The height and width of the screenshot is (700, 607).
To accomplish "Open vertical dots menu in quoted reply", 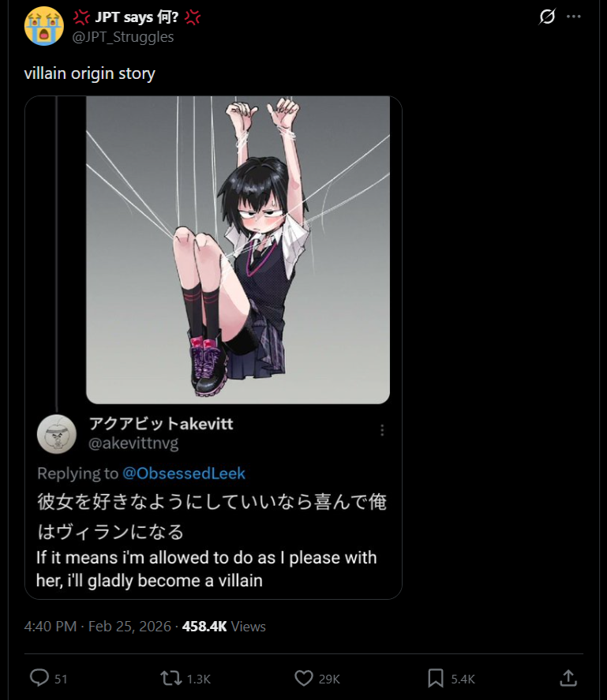I will 382,430.
